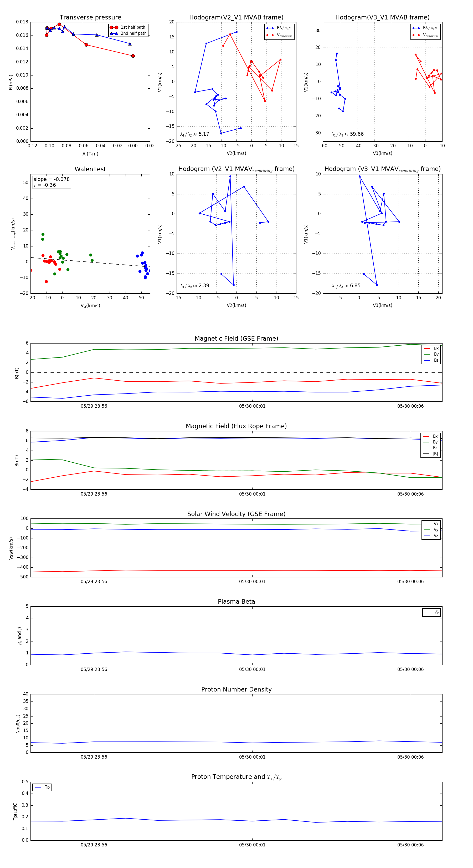Click "05/29 23:56" tick under Plasma Beta plot

click(x=94, y=669)
